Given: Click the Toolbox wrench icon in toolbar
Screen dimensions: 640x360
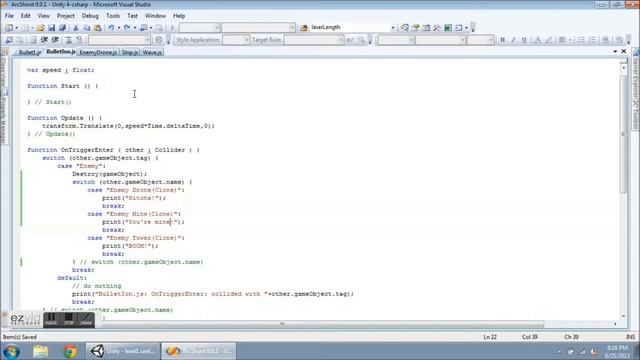Looking at the screenshot, I should point(437,28).
